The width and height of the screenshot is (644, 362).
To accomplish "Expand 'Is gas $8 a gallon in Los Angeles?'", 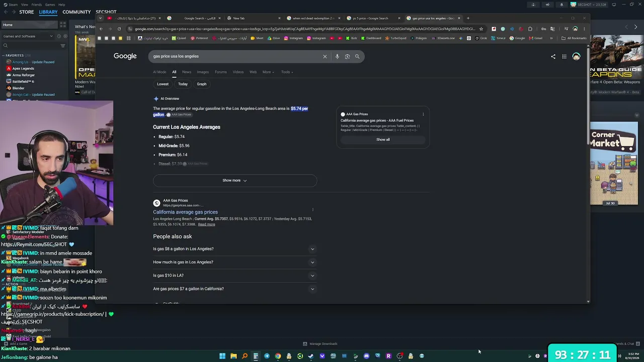I will [x=235, y=249].
